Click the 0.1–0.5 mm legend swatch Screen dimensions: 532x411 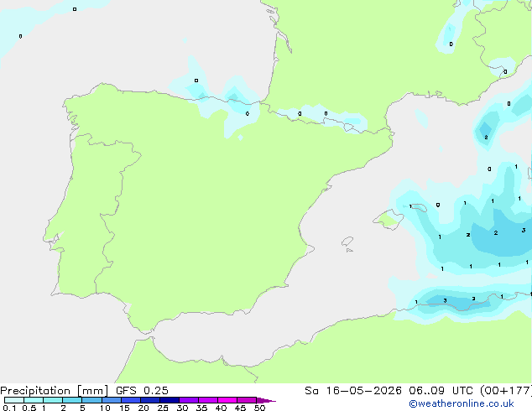tap(14, 400)
